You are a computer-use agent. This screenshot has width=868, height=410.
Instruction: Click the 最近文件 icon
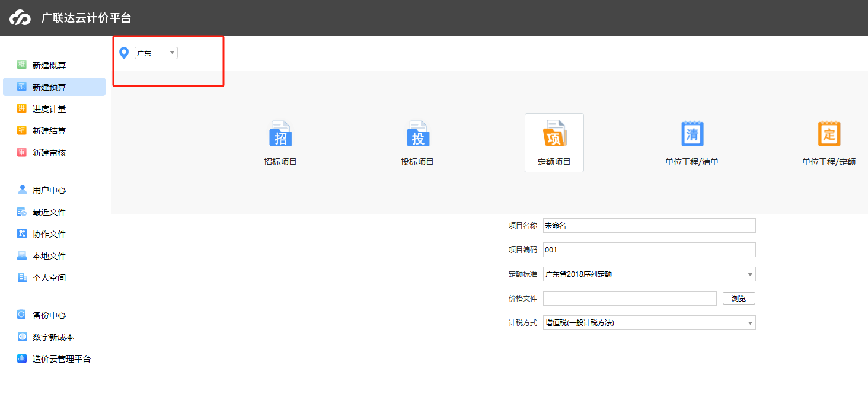(22, 212)
